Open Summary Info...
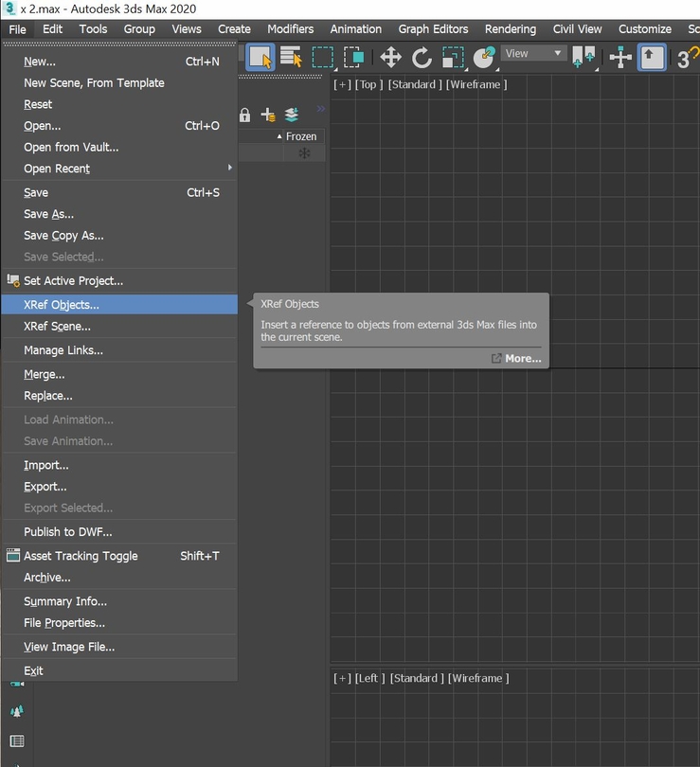Image resolution: width=700 pixels, height=767 pixels. (x=120, y=601)
